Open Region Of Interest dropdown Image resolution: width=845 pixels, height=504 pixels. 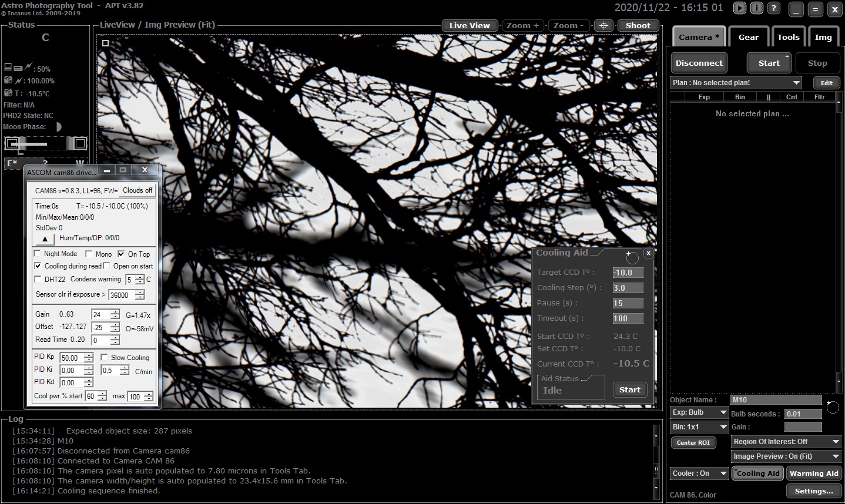[786, 441]
